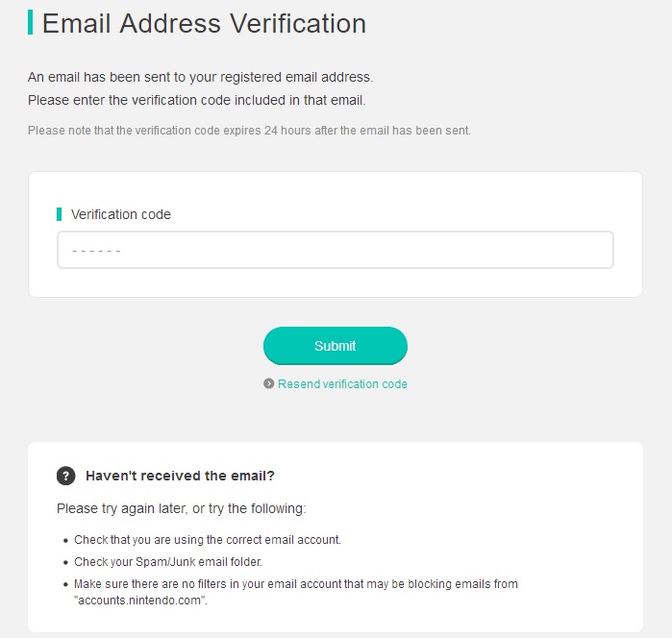Click the question mark help icon
Viewport: 672px width, 638px height.
(x=66, y=476)
